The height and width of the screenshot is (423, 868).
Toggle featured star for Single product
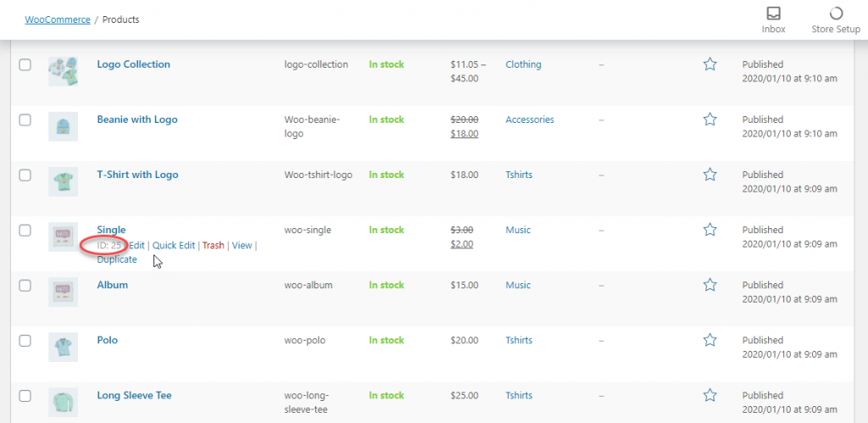tap(709, 230)
